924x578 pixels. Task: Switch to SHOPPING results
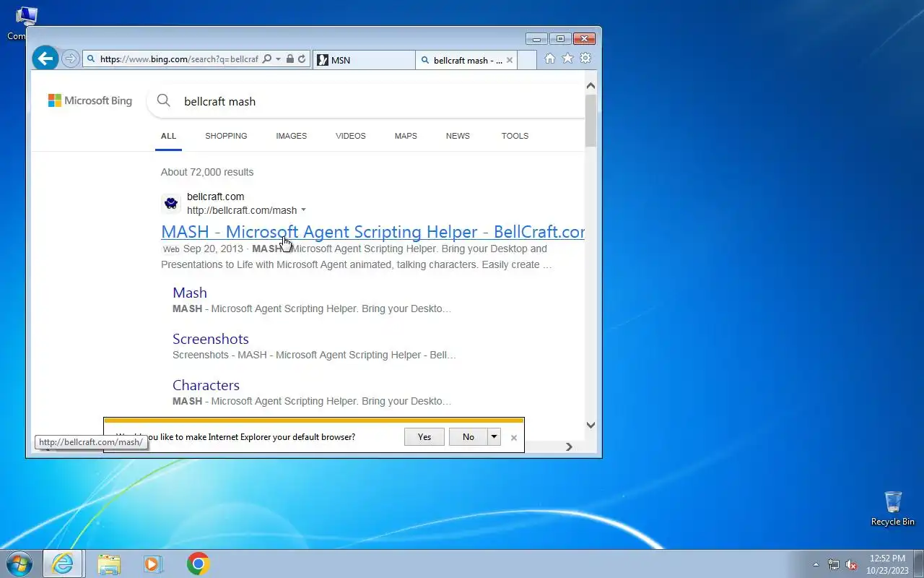click(226, 136)
